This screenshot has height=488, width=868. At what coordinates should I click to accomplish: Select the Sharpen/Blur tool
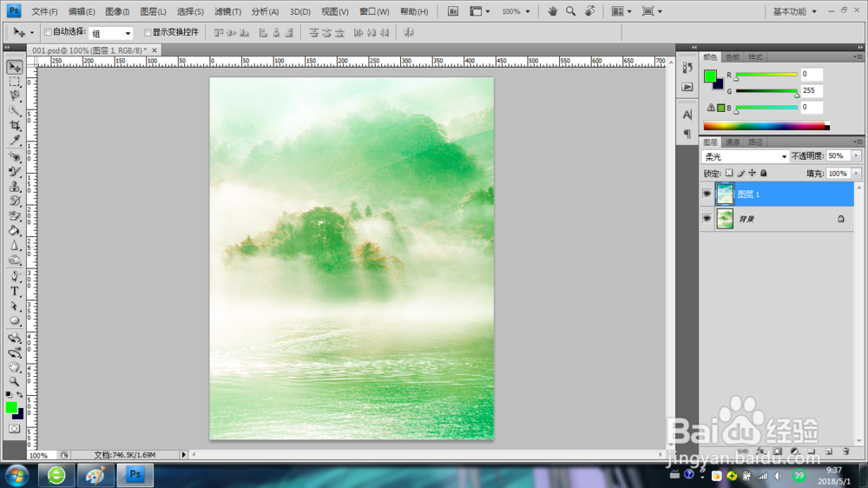point(15,246)
